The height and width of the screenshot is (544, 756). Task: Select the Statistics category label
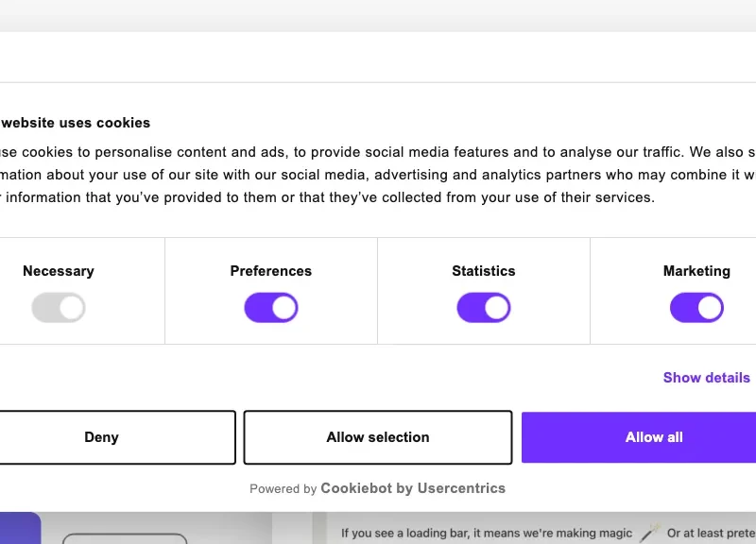pyautogui.click(x=484, y=271)
